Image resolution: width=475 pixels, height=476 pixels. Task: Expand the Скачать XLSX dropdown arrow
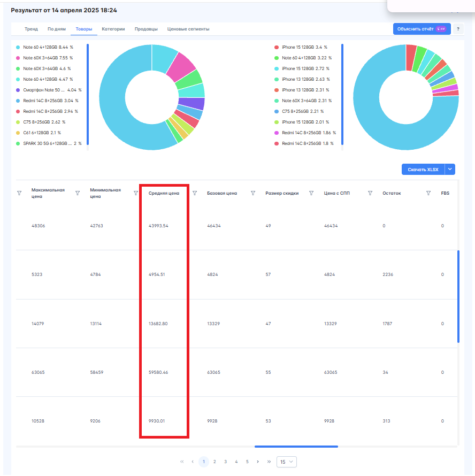(x=450, y=170)
